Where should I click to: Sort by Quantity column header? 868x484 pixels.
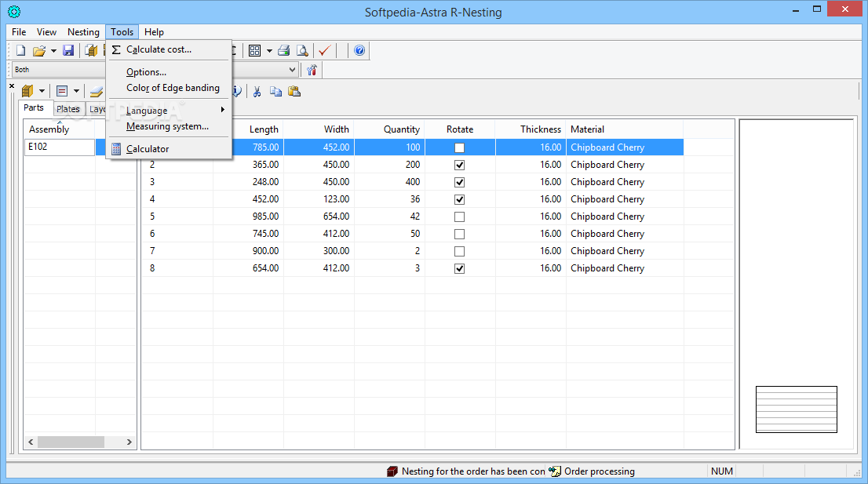click(x=390, y=129)
